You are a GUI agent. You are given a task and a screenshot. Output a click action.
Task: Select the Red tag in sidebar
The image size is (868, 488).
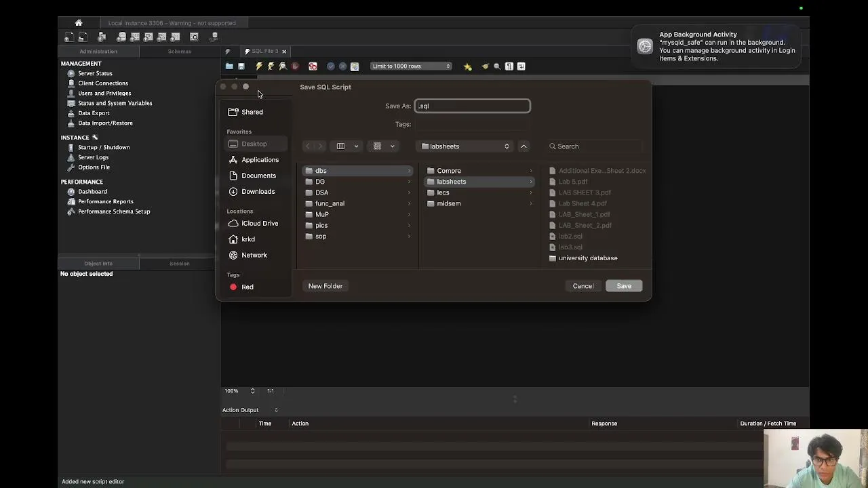point(248,287)
